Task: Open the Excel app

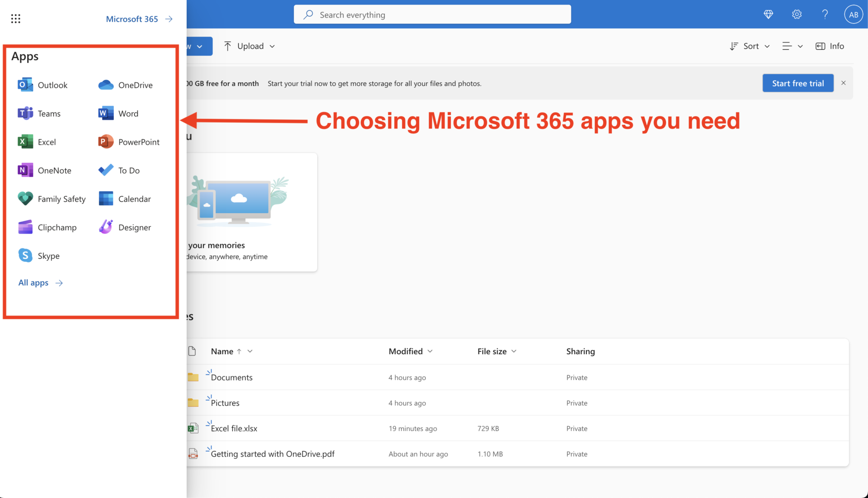Action: (47, 141)
